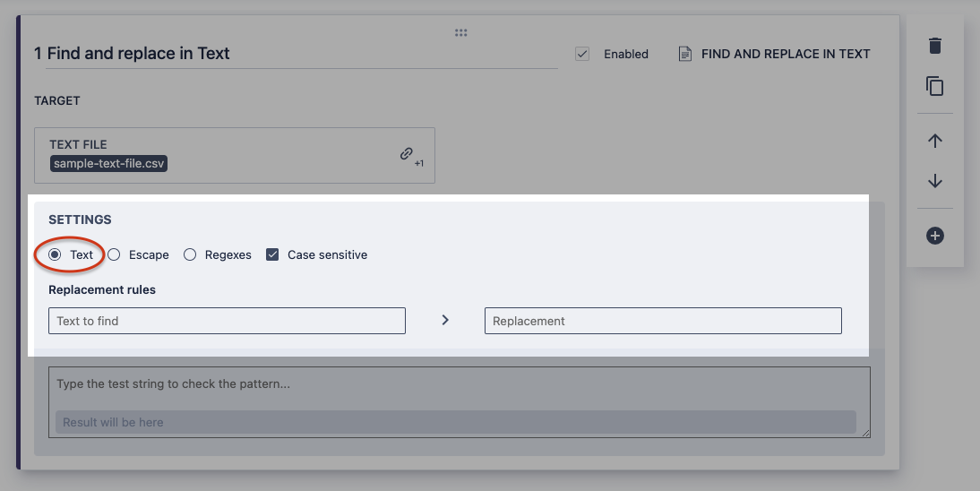Screen dimensions: 980x491
Task: Click the test string text area
Action: pyautogui.click(x=459, y=385)
